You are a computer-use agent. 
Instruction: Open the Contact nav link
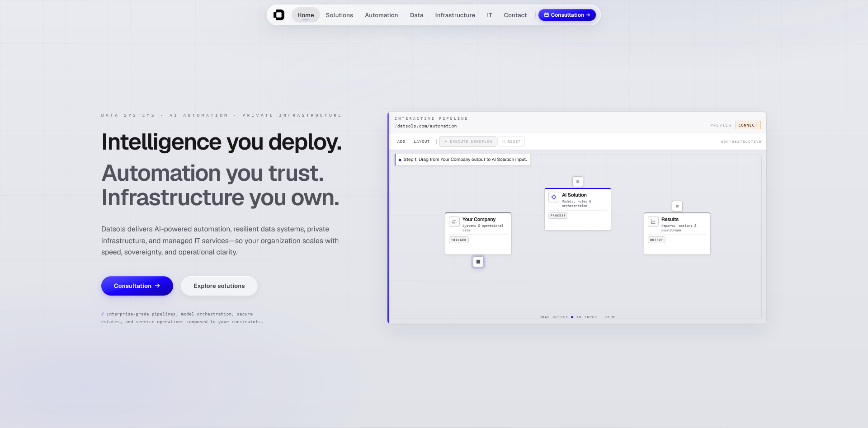pos(515,15)
